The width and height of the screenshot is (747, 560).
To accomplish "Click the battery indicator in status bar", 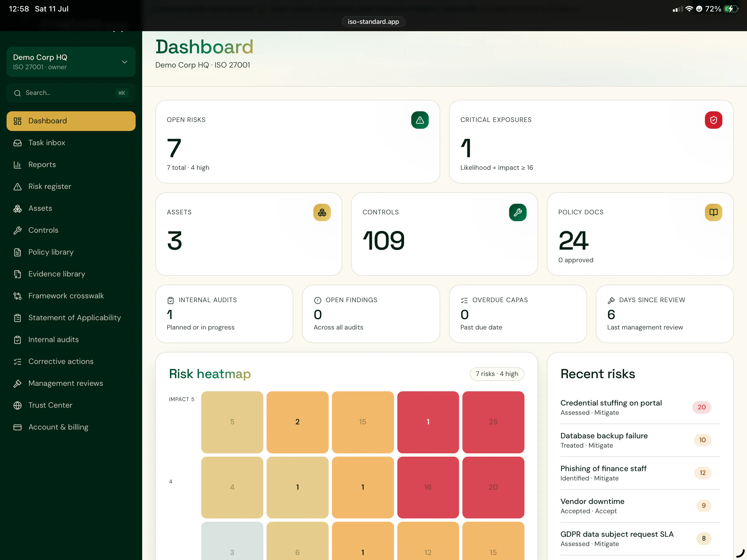I will coord(731,9).
